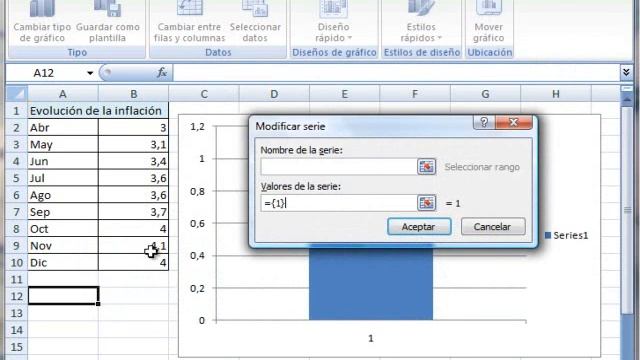Click the vertical scrollbar thumb
This screenshot has height=360, width=640.
point(627,210)
